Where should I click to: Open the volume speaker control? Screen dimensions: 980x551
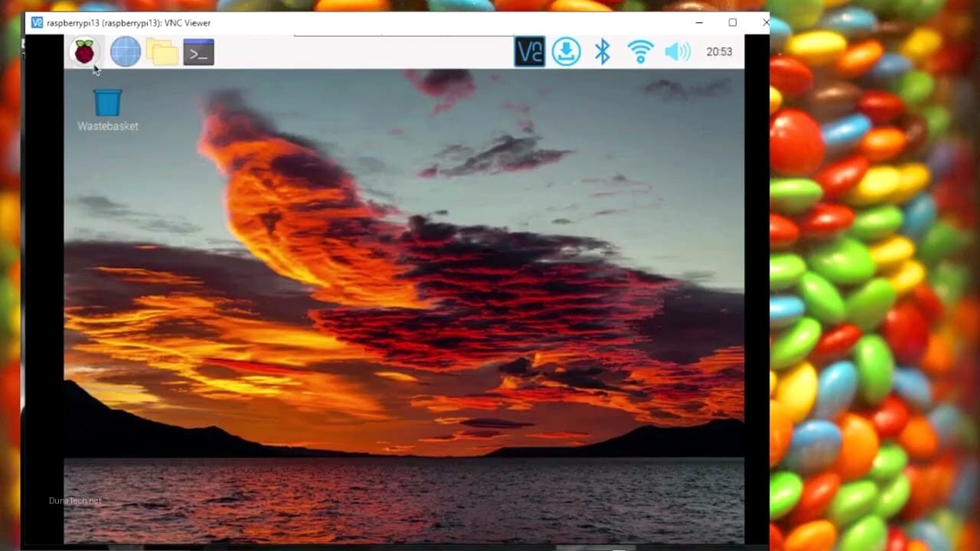coord(678,52)
